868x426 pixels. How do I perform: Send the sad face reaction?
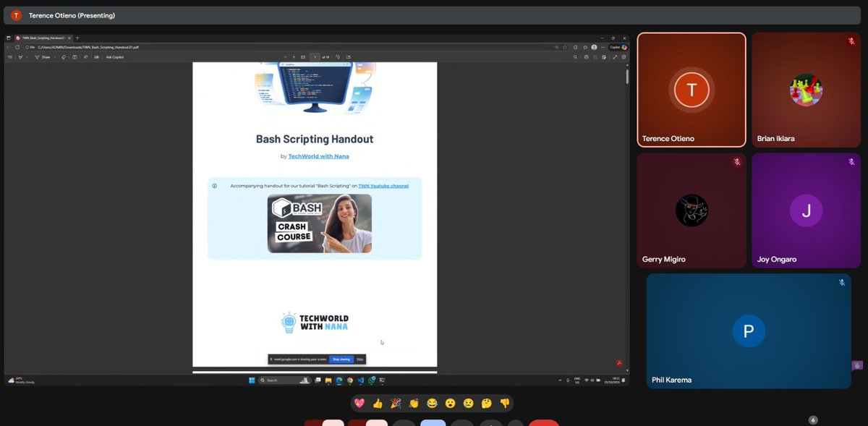tap(469, 404)
